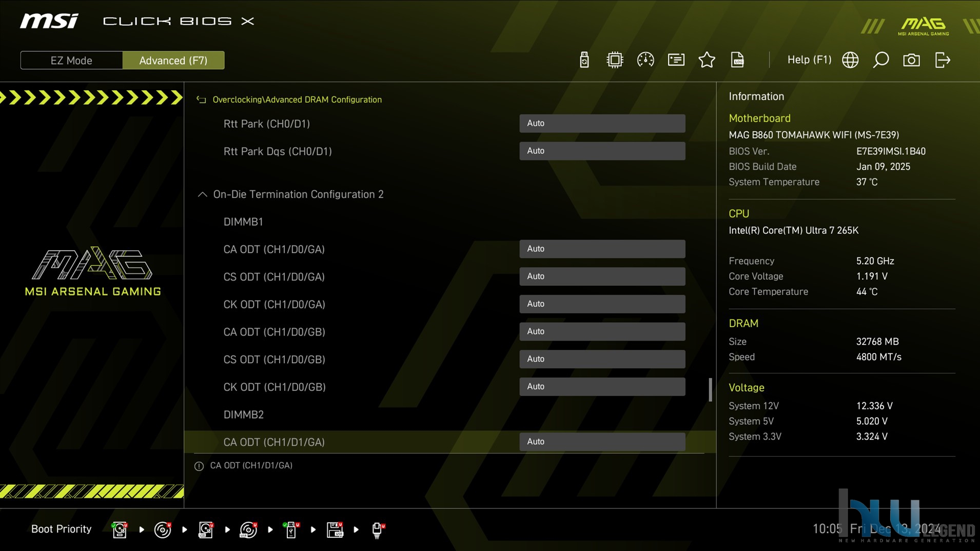Click the DIMMB2 heading
The image size is (980, 551).
pos(243,415)
